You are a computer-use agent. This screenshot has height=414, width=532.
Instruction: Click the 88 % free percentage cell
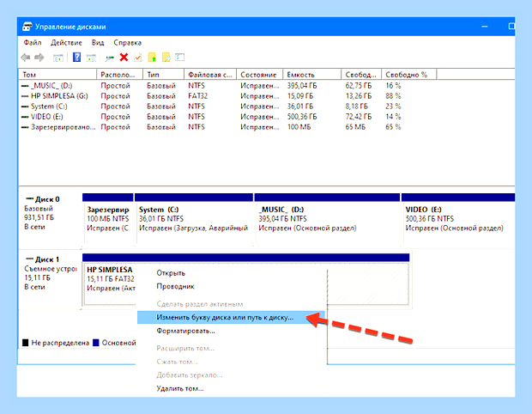pyautogui.click(x=393, y=96)
